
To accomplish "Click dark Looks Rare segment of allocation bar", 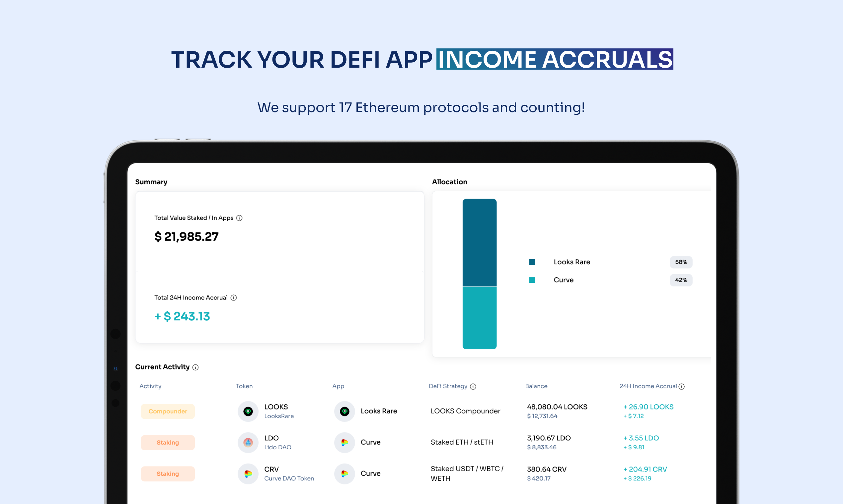I will [x=480, y=243].
